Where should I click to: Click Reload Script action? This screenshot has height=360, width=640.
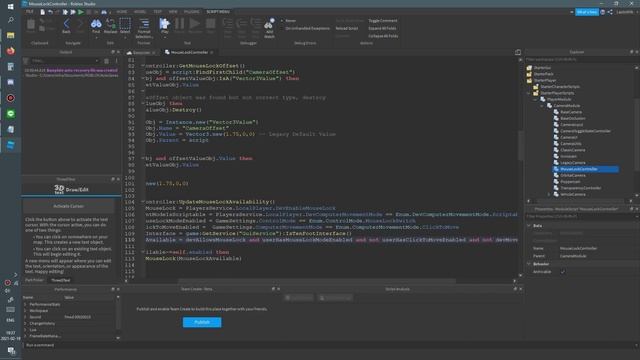(x=347, y=28)
